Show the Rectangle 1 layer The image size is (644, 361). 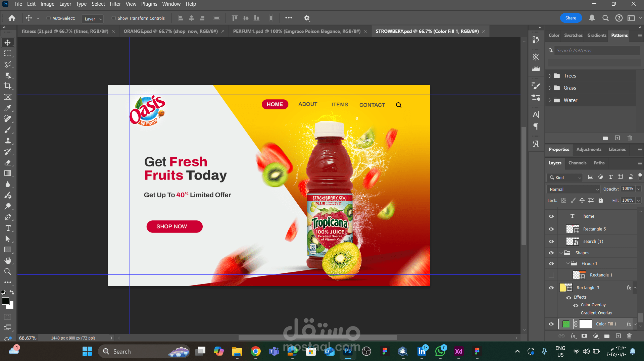(551, 275)
